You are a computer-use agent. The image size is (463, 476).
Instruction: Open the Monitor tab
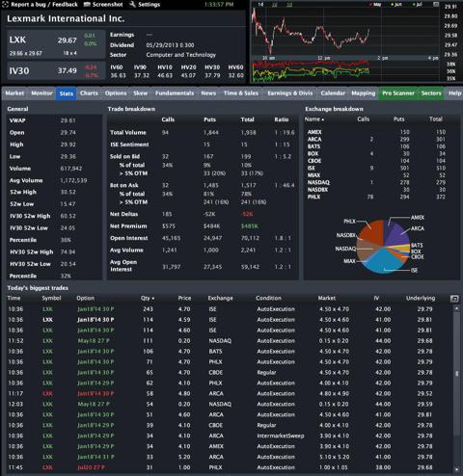[41, 93]
